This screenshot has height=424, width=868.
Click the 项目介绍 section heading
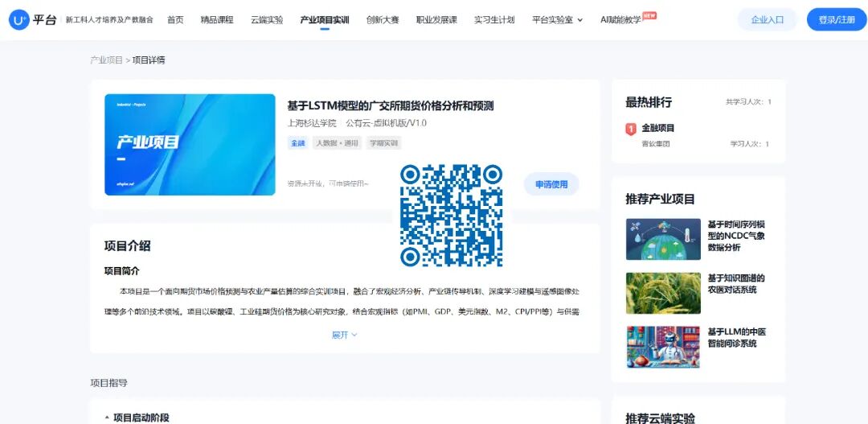tap(127, 246)
